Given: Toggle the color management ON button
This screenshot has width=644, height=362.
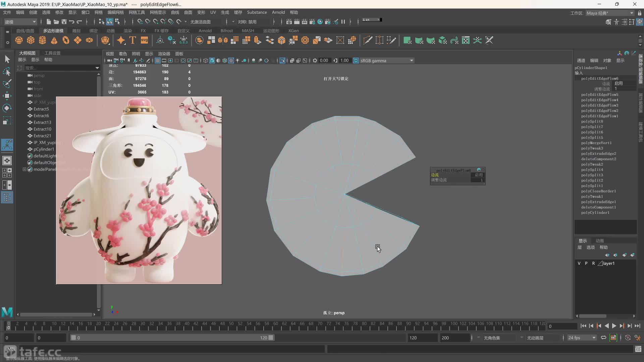Looking at the screenshot, I should click(x=356, y=61).
